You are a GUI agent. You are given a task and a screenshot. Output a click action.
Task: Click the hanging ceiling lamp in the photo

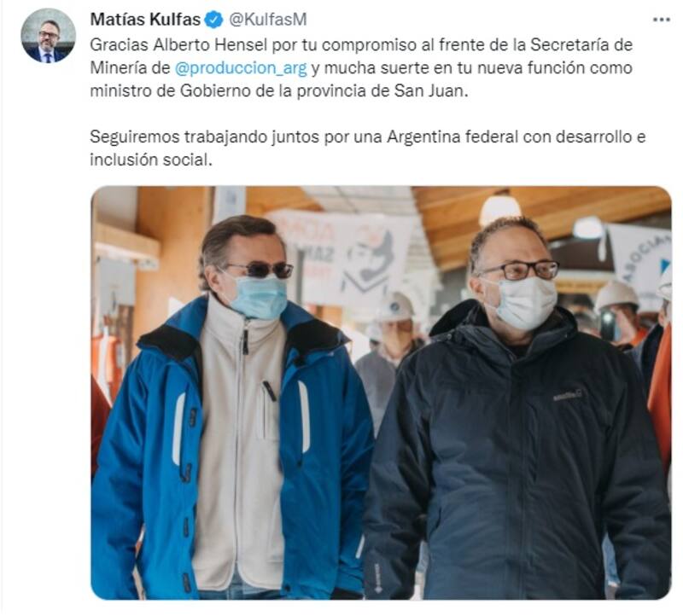pos(499,208)
